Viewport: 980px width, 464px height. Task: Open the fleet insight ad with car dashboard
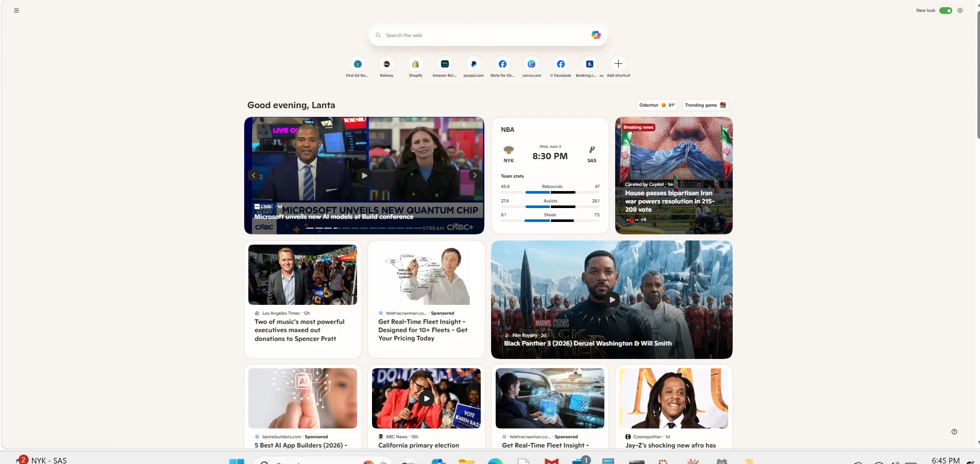(x=550, y=398)
